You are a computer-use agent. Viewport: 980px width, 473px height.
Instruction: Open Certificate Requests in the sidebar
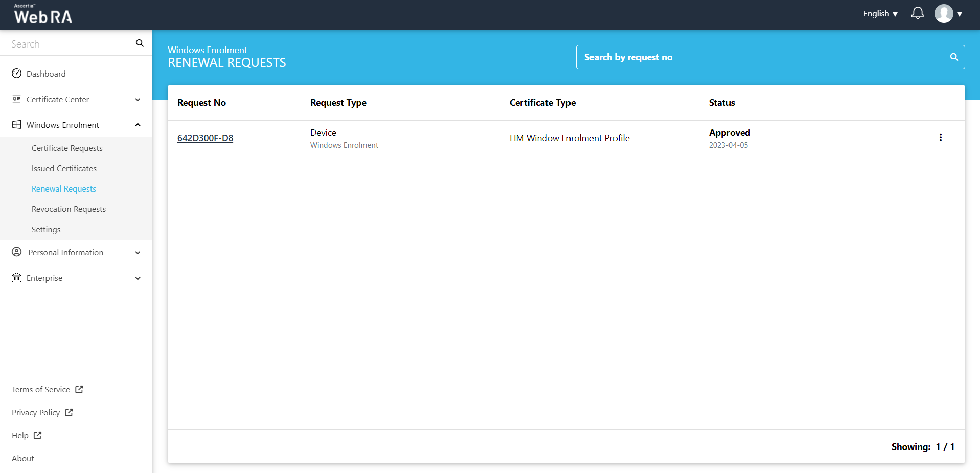tap(67, 148)
